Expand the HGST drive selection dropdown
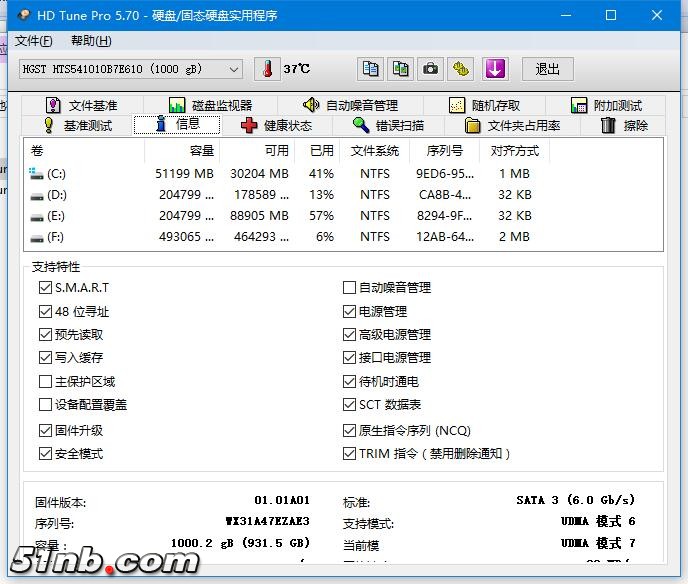Screen dimensions: 688x584 (234, 69)
